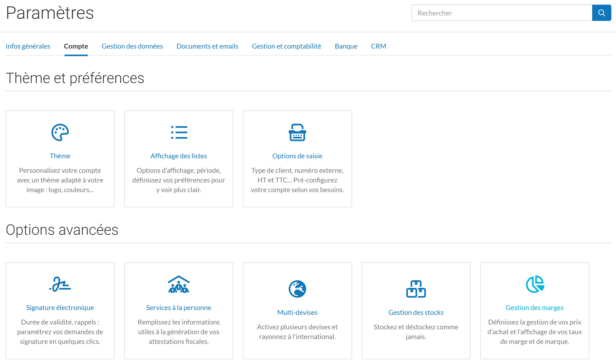
Task: Open the Gestion des données tab
Action: click(x=132, y=46)
